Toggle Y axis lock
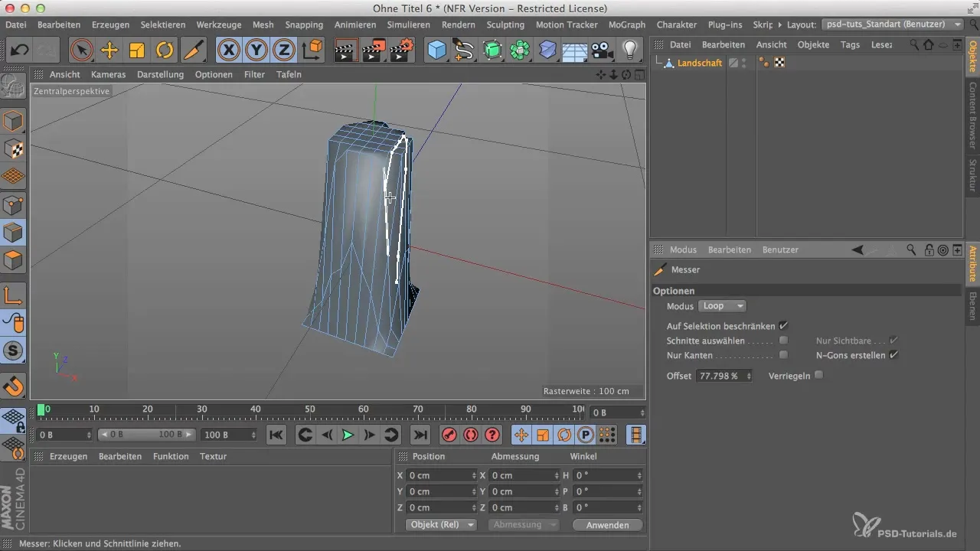980x551 pixels. click(256, 51)
